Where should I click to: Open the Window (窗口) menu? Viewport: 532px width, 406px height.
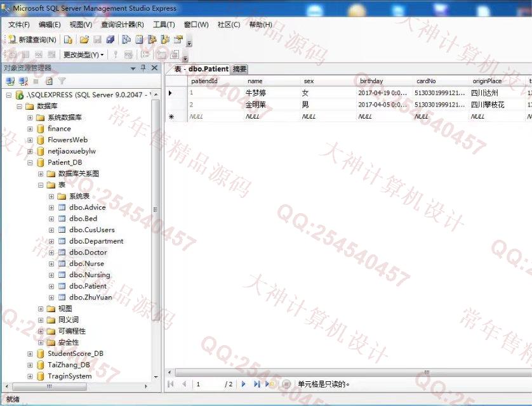point(196,25)
